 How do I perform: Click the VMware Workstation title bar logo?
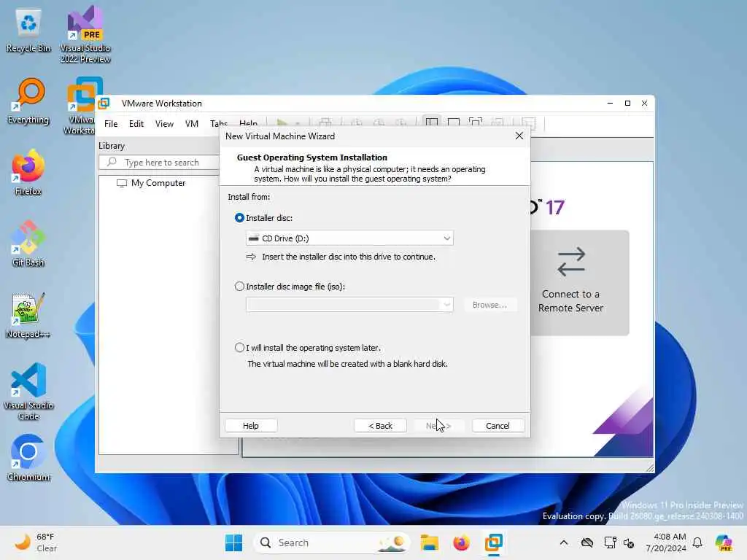104,104
